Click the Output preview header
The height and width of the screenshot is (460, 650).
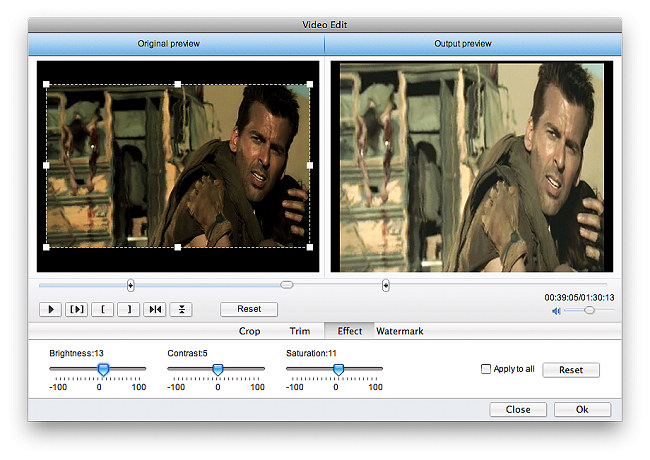[463, 44]
